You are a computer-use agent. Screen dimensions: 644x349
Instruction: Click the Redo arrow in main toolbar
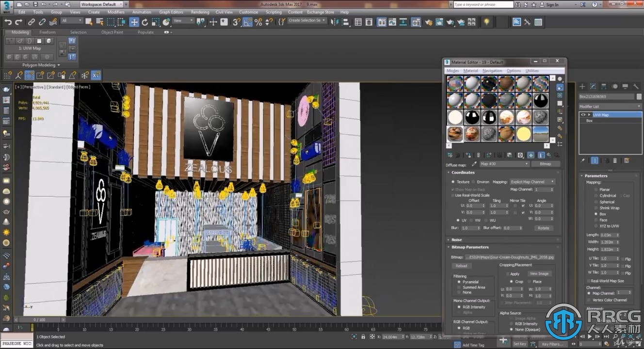(19, 22)
